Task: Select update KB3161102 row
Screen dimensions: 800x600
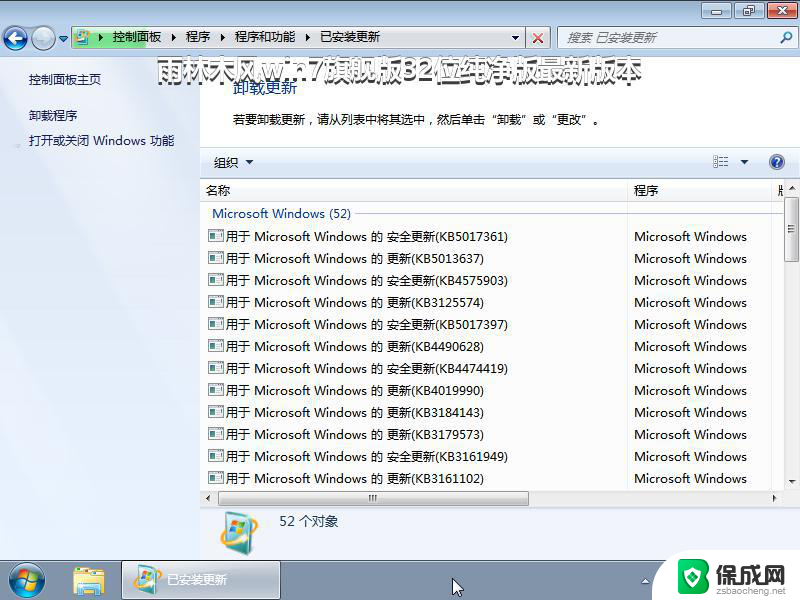Action: click(x=492, y=478)
